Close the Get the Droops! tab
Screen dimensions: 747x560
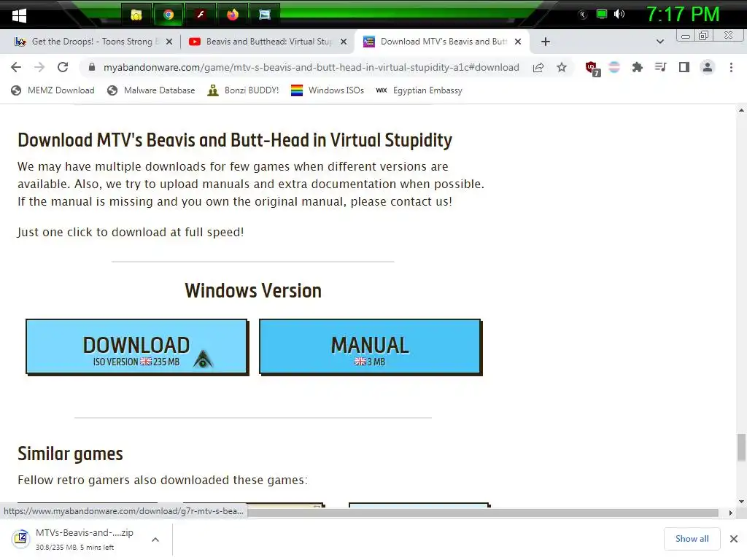click(169, 42)
